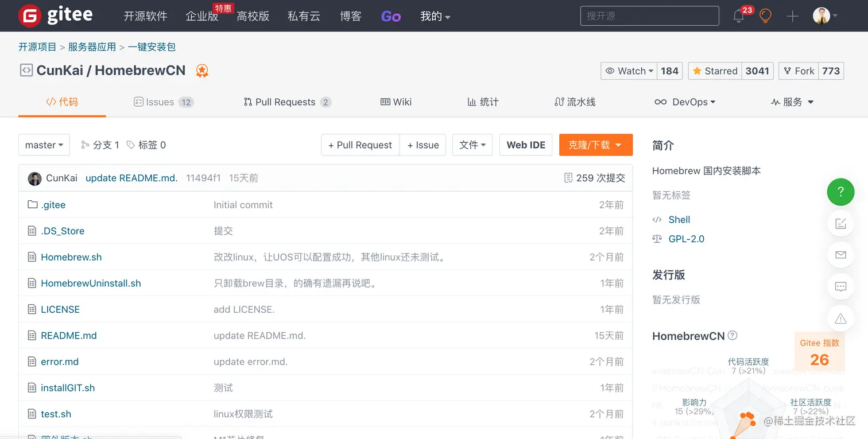868x439 pixels.
Task: Click the LICENSE file icon
Action: click(32, 309)
